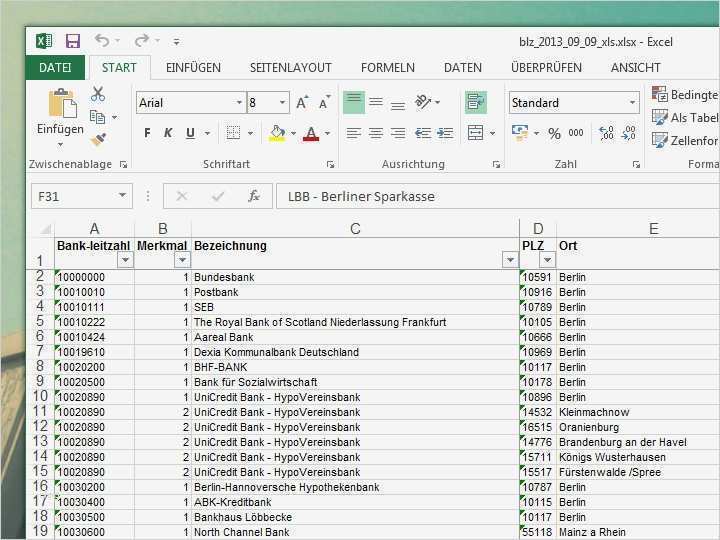Increase font size with larger A
Image resolution: width=720 pixels, height=540 pixels.
pyautogui.click(x=302, y=102)
